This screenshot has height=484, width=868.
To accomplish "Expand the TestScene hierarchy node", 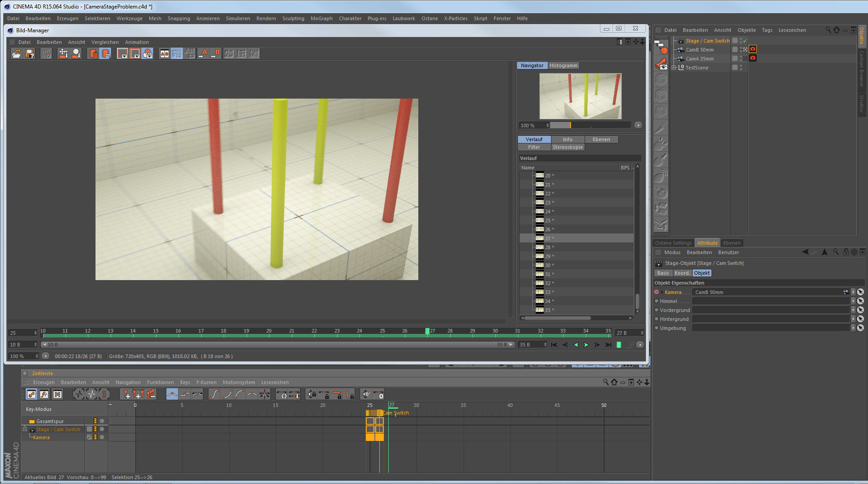I will coord(674,68).
